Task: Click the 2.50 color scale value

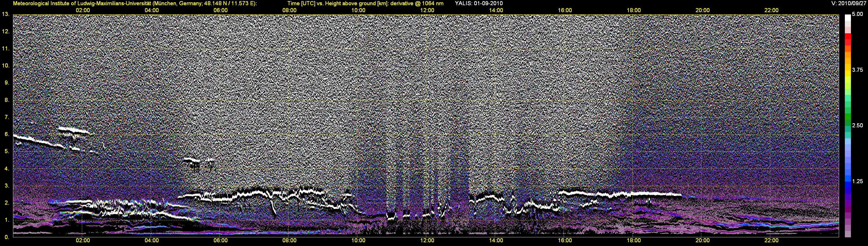Action: point(858,125)
